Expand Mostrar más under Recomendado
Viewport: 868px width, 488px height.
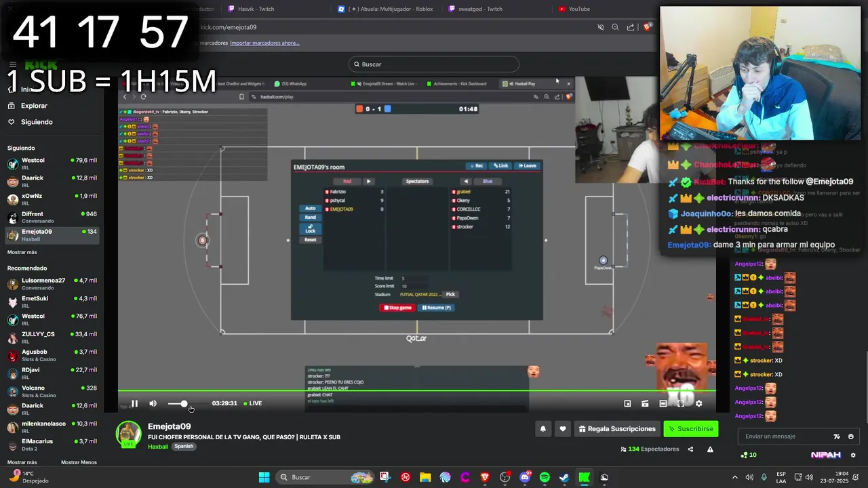22,462
